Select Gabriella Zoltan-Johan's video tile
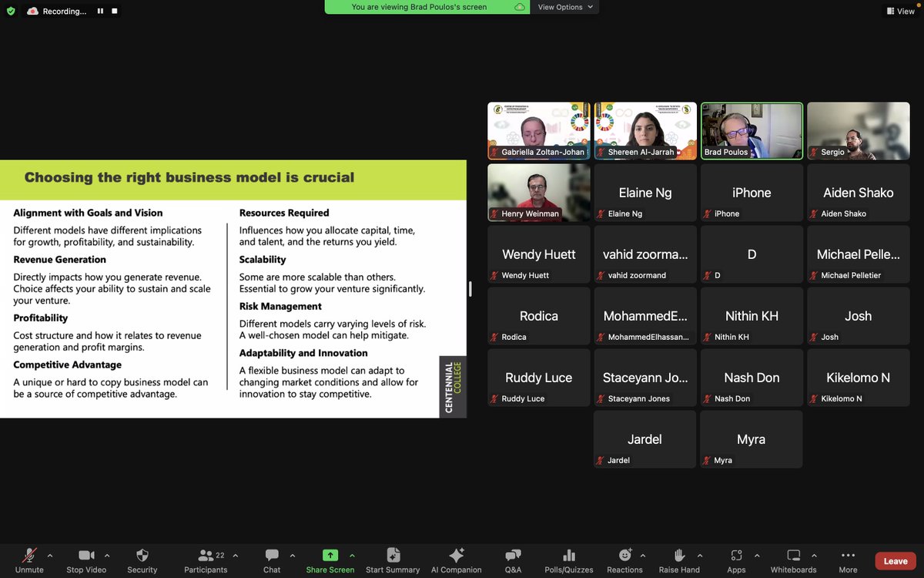This screenshot has height=578, width=924. tap(539, 131)
